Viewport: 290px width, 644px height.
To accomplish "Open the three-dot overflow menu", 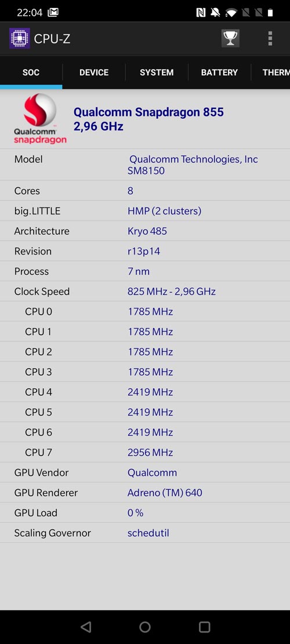I will (270, 38).
